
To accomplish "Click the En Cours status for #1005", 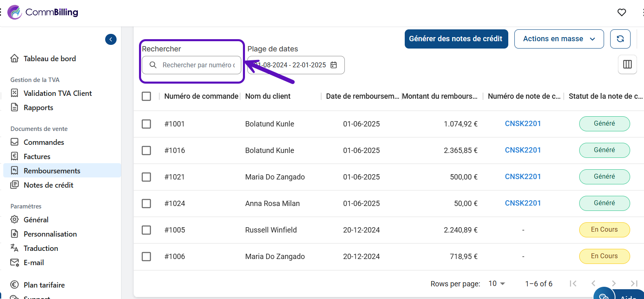I will tap(604, 230).
